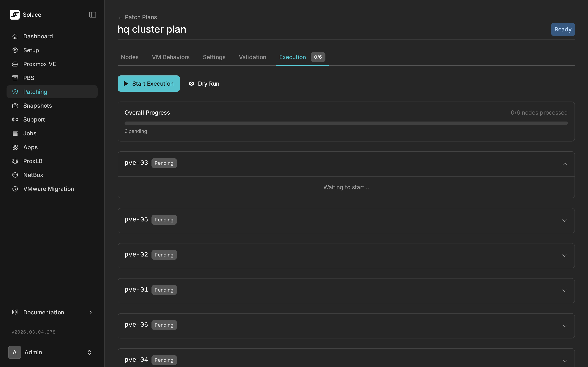Click the Setup gear icon
Screen dimensions: 588x367
15,50
